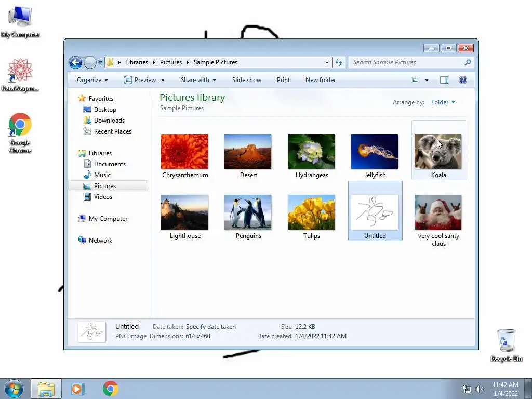532x399 pixels.
Task: Select the Chrysanthemum picture thumbnail
Action: (184, 151)
